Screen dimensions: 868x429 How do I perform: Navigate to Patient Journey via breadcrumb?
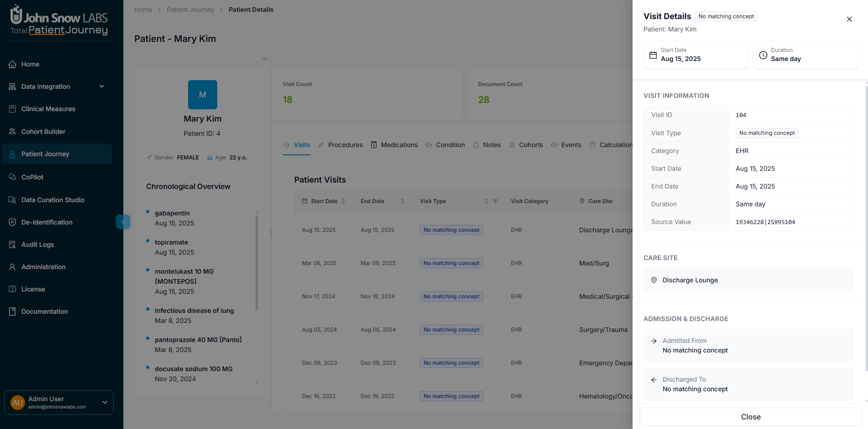pos(190,9)
